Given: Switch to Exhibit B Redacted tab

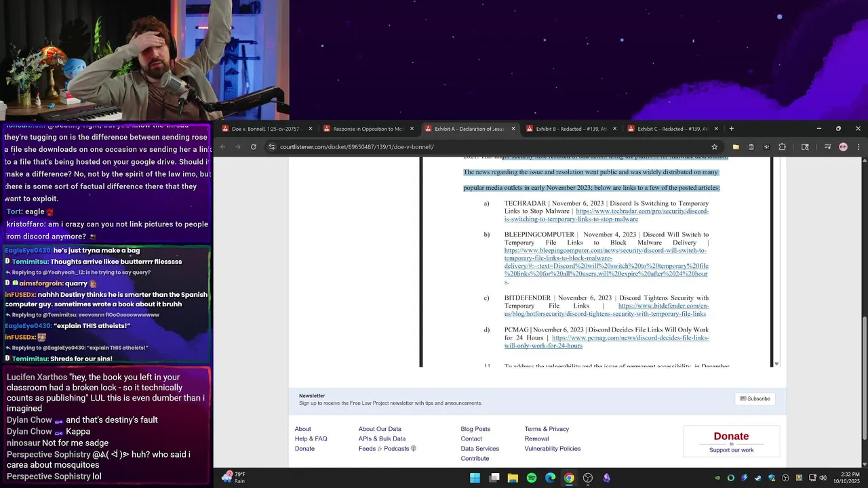Looking at the screenshot, I should [571, 129].
